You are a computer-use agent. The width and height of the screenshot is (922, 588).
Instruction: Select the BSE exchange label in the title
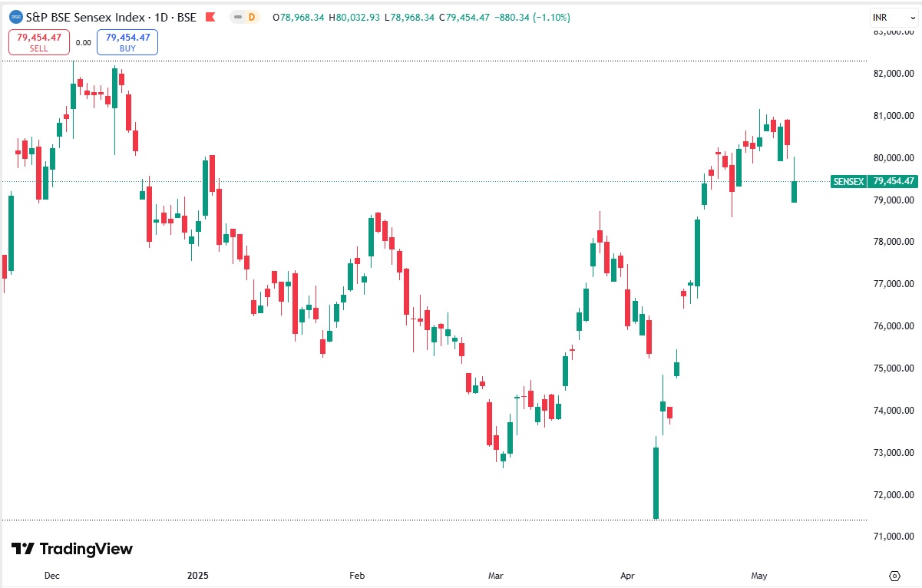(189, 16)
